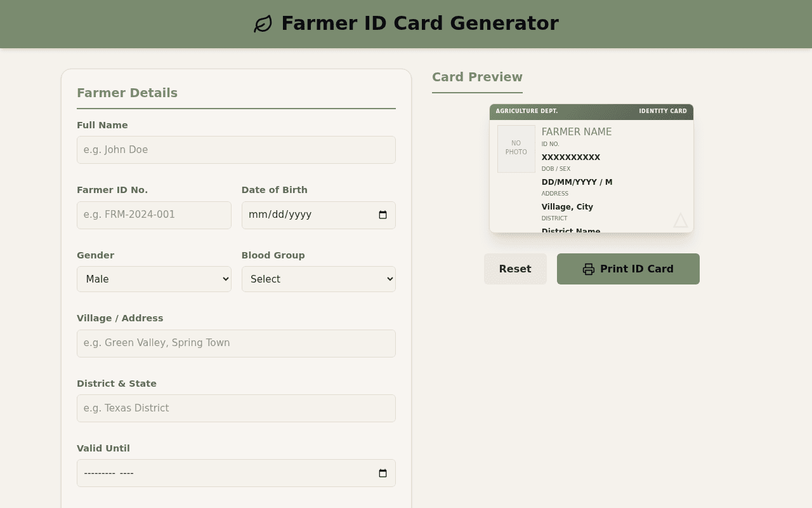812x508 pixels.
Task: Click the DOB / SEX caption on card
Action: [x=556, y=169]
